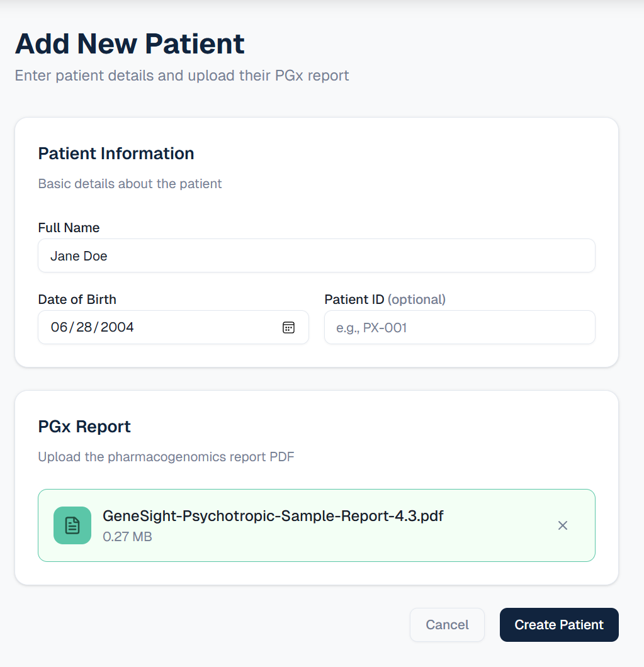Click the 0.27 MB file size text

[127, 537]
